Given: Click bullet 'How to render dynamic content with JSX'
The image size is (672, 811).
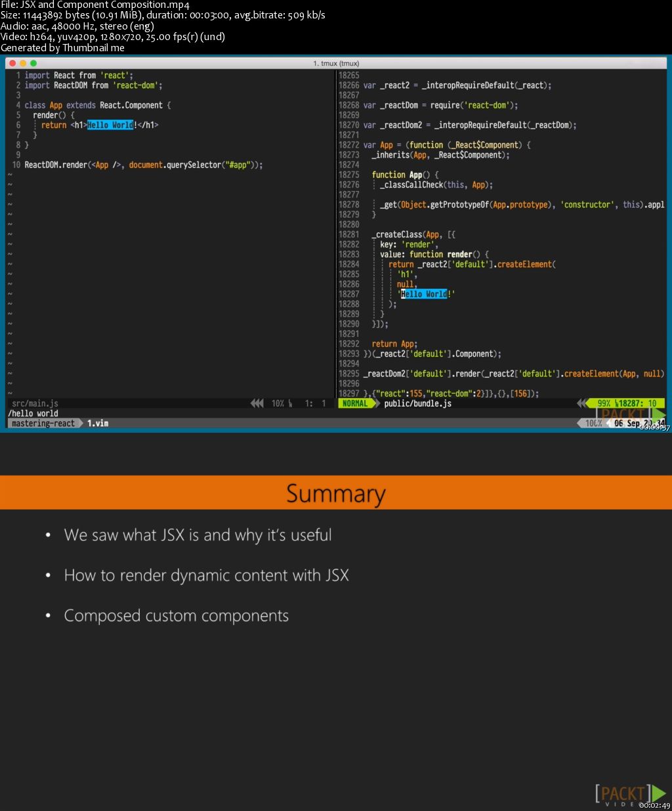Looking at the screenshot, I should pyautogui.click(x=206, y=576).
